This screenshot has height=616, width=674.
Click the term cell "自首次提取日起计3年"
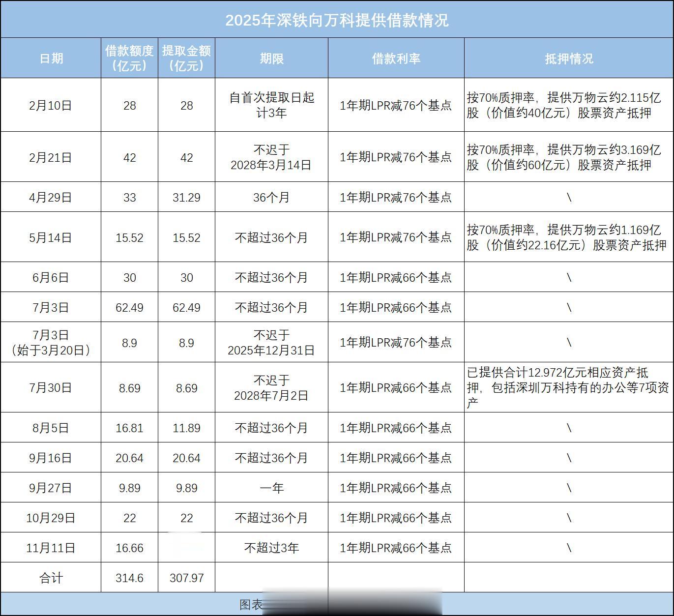pos(271,105)
